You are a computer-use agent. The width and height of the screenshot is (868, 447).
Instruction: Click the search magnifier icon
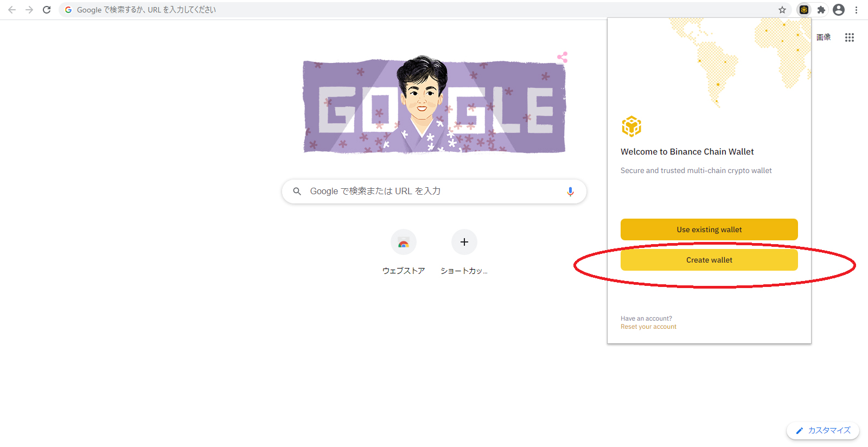click(297, 191)
